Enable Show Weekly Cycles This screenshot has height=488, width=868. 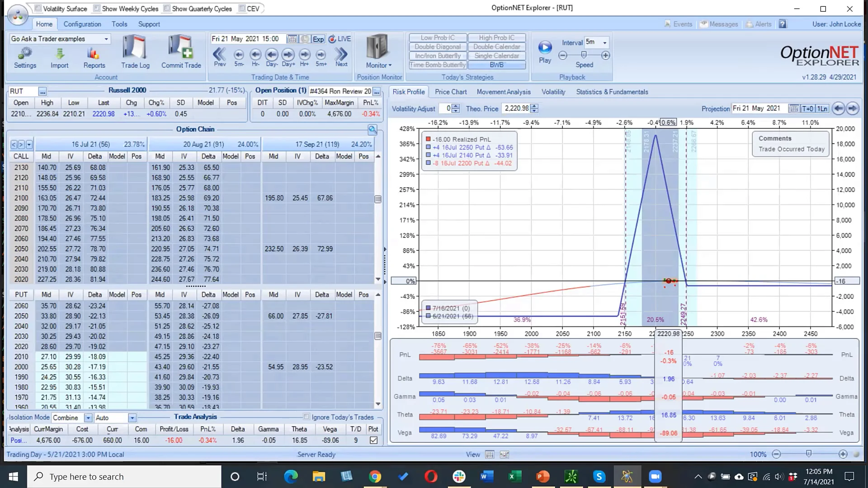click(x=97, y=9)
